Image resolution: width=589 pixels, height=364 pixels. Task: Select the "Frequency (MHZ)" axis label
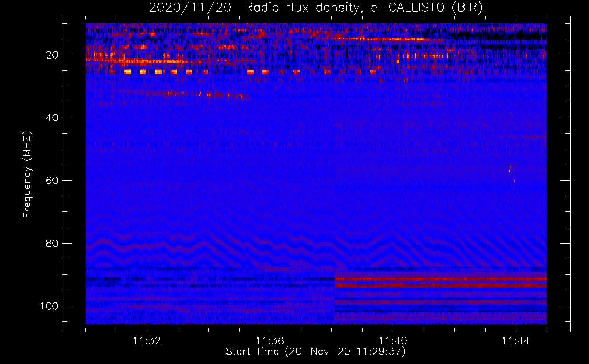[x=27, y=175]
